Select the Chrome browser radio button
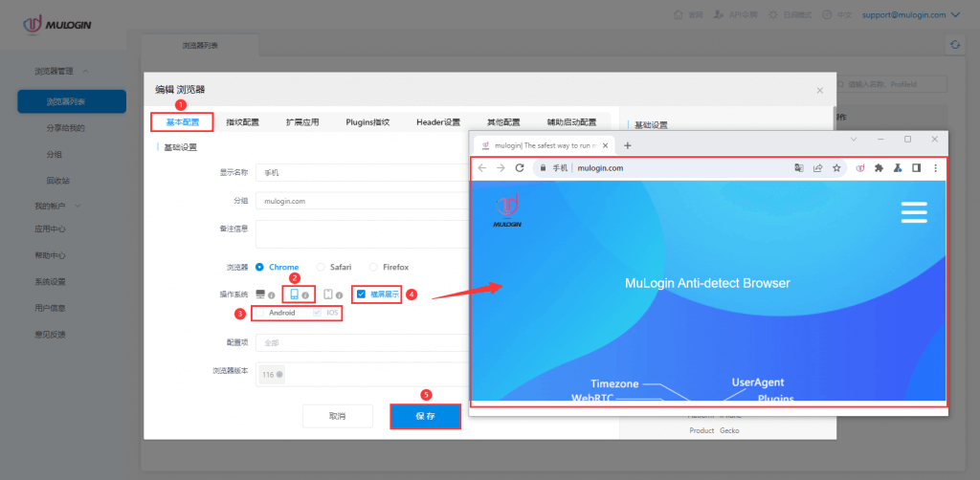This screenshot has width=980, height=480. pos(259,267)
